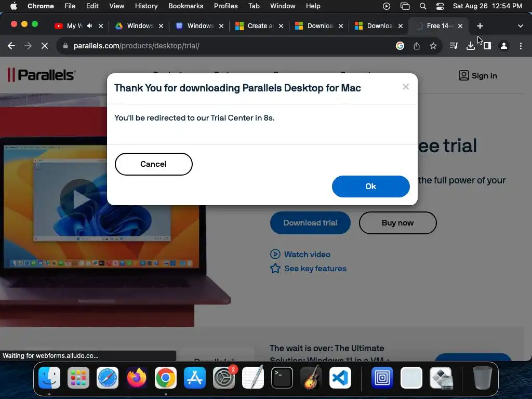532x399 pixels.
Task: Switch to the second Windows tab
Action: pos(195,26)
